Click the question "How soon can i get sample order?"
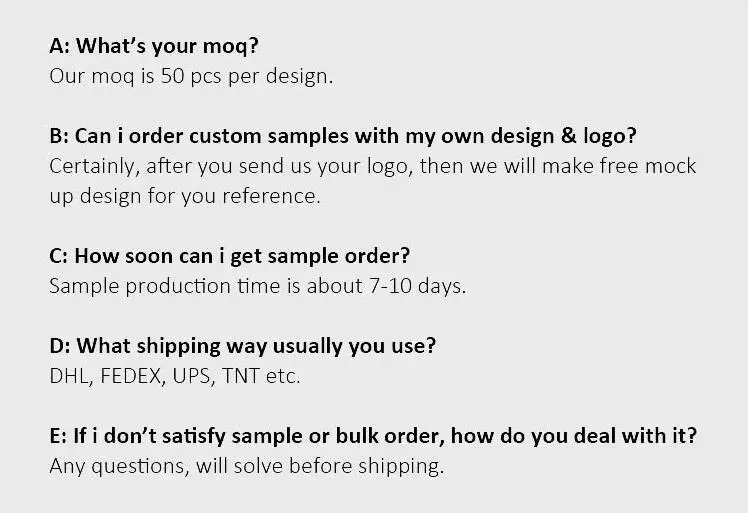Screen dimensions: 749x513 click(229, 255)
